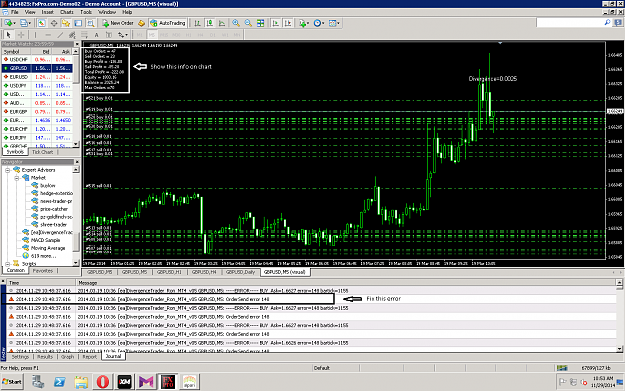
Task: Open the Charts menu
Action: pyautogui.click(x=67, y=12)
